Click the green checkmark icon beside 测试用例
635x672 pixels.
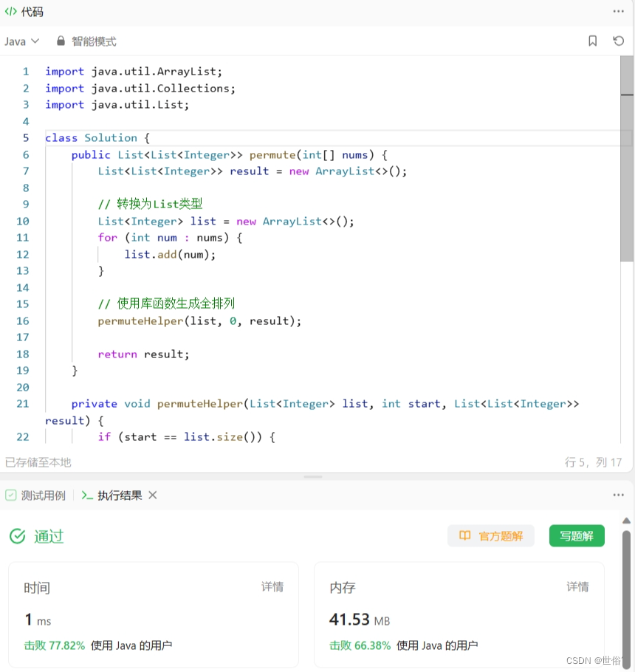(x=10, y=496)
